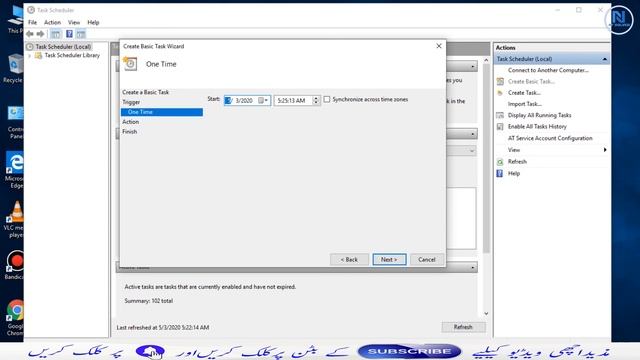This screenshot has height=360, width=640.
Task: Open the Microsoft Edge desktop icon
Action: point(16,170)
